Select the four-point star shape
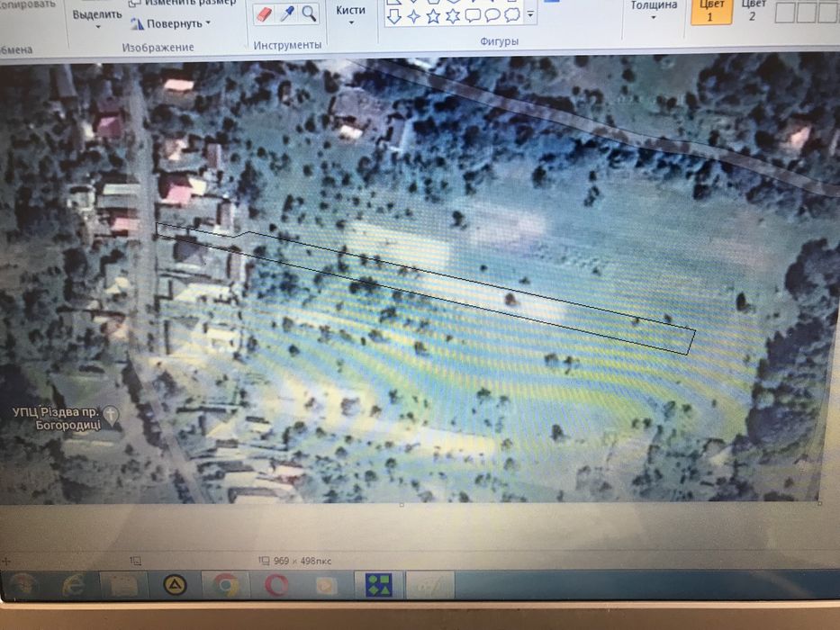This screenshot has height=630, width=840. 413,16
